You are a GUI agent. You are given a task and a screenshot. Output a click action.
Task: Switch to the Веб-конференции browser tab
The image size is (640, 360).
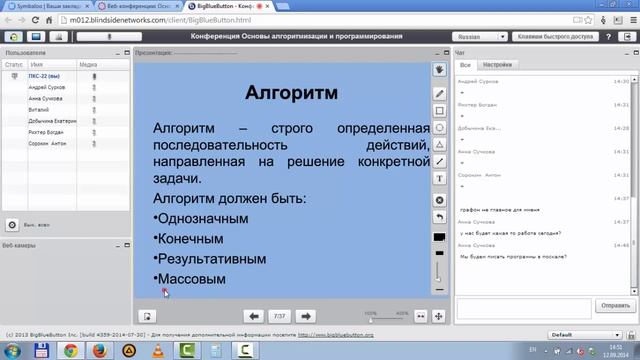click(x=139, y=6)
